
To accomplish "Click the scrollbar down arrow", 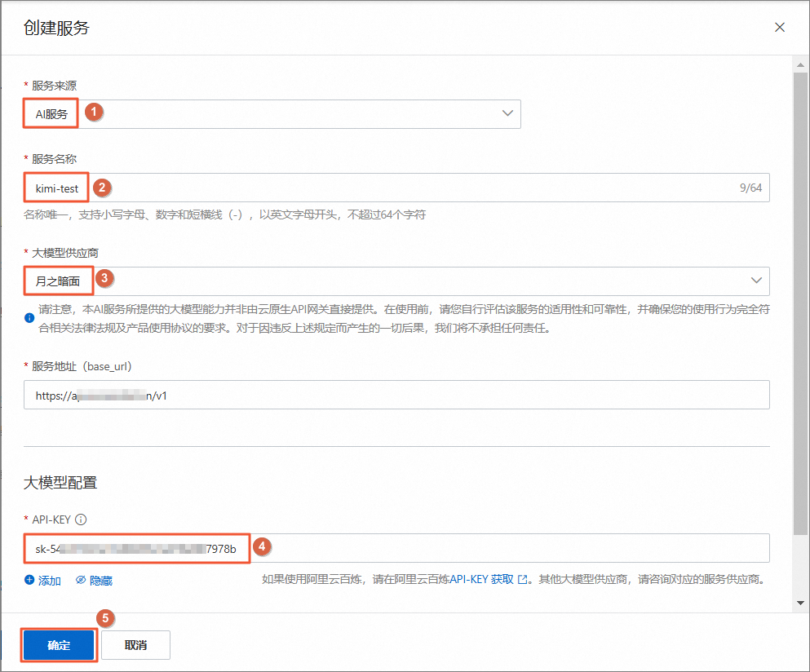I will 800,603.
